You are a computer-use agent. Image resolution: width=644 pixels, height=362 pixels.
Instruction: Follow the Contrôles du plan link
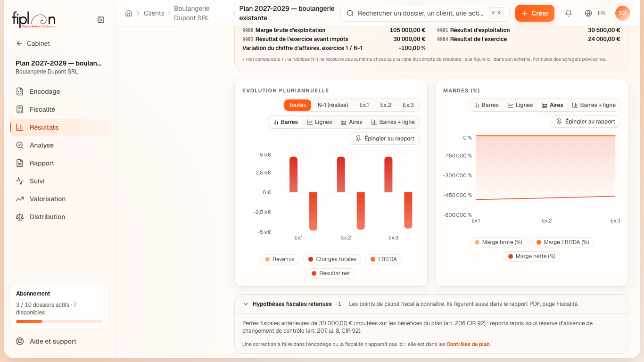click(x=468, y=344)
